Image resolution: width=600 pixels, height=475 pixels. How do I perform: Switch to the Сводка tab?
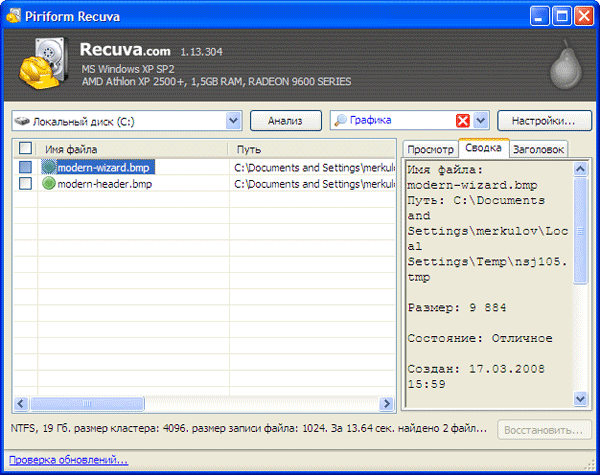(484, 148)
